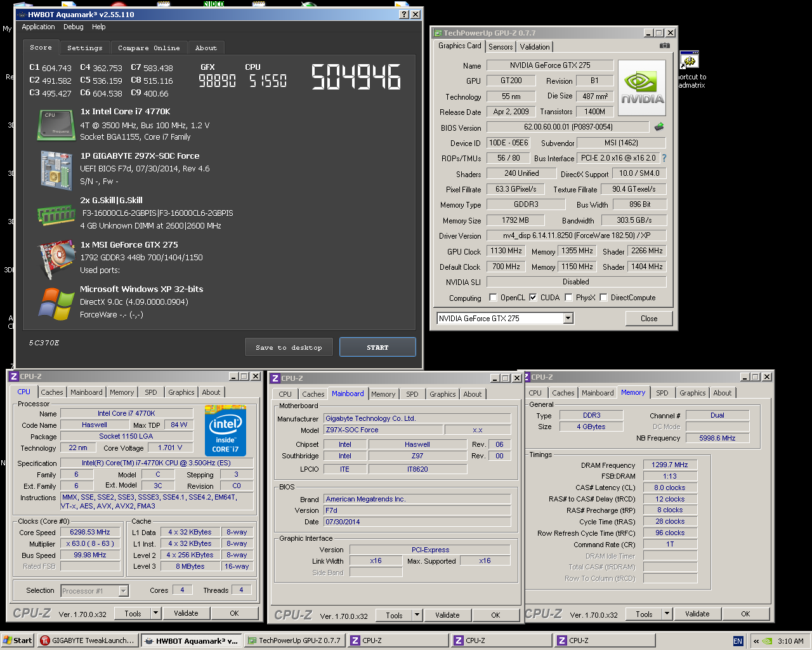Image resolution: width=812 pixels, height=650 pixels.
Task: Click the Mainboard Model Z97X-SOC Force field
Action: (x=383, y=430)
